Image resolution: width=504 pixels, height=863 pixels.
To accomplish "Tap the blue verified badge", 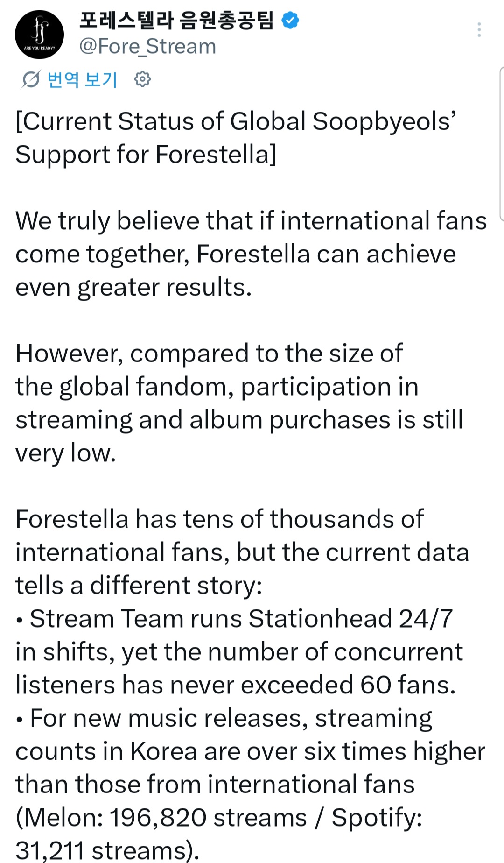I will pyautogui.click(x=290, y=20).
